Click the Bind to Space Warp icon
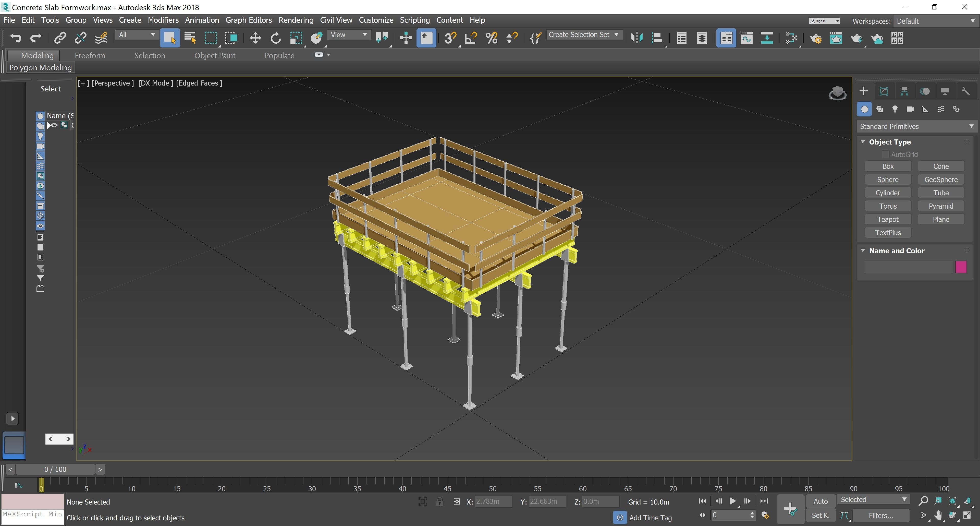The image size is (980, 526). tap(101, 38)
